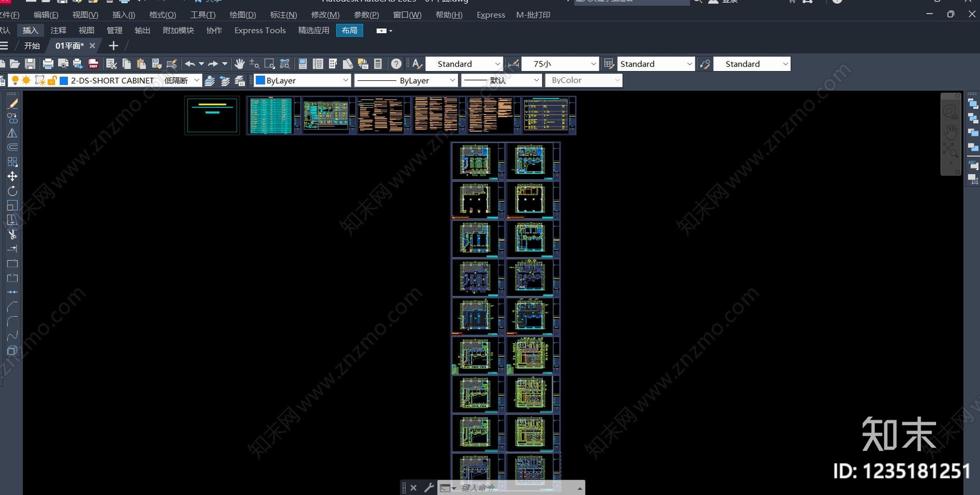This screenshot has width=980, height=495.
Task: Click the Save icon in the toolbar
Action: [30, 64]
